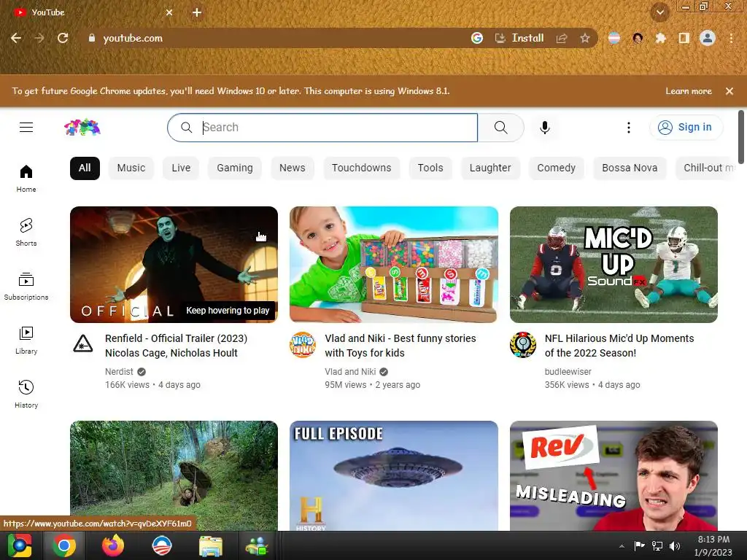The image size is (747, 560).
Task: Open NFL Hilarious Mic'd Up Moments title
Action: (x=619, y=346)
